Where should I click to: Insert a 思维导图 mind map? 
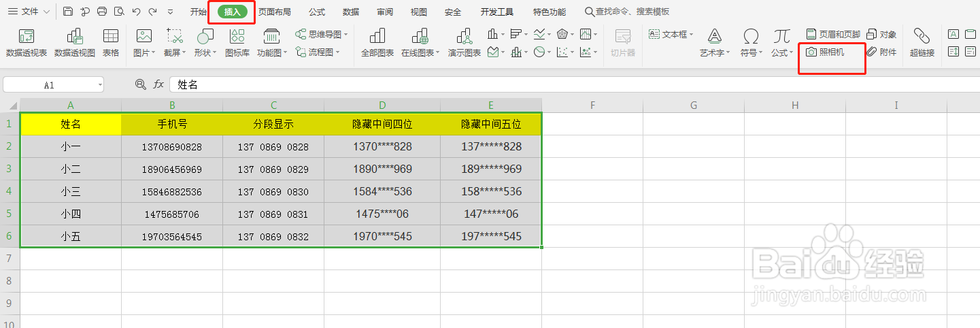321,34
